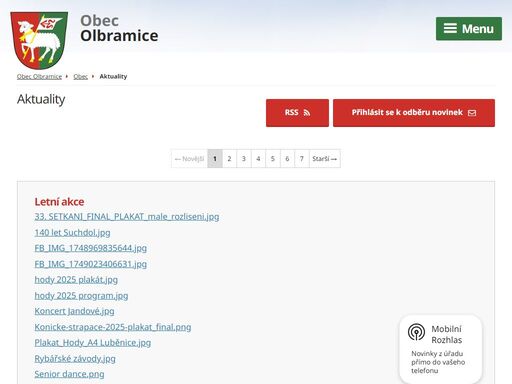This screenshot has width=512, height=384.
Task: Go to pagination page 7
Action: point(302,159)
